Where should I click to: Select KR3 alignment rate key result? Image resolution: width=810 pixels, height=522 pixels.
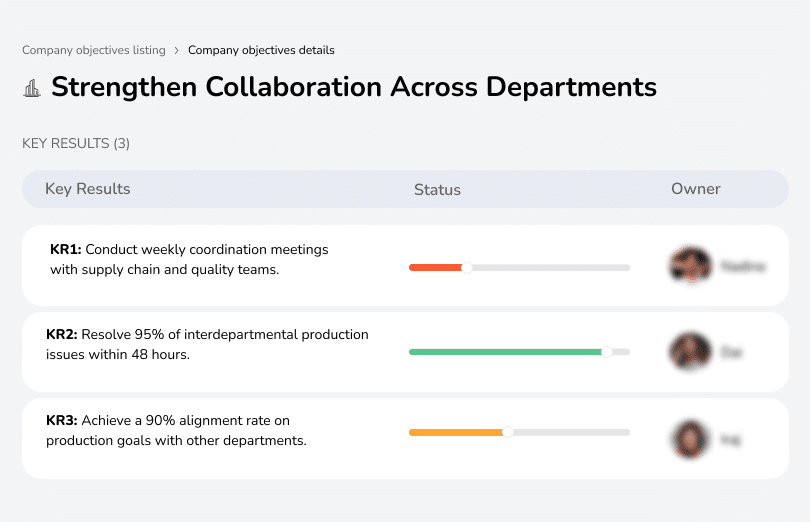pyautogui.click(x=177, y=430)
